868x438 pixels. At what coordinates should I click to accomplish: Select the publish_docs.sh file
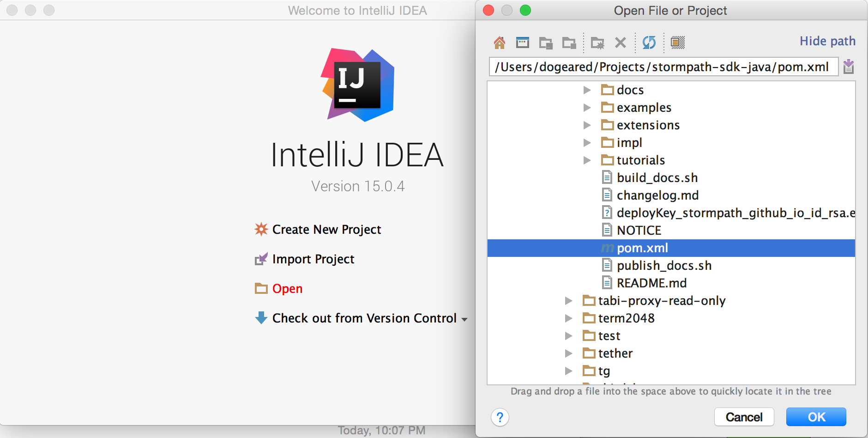point(664,266)
